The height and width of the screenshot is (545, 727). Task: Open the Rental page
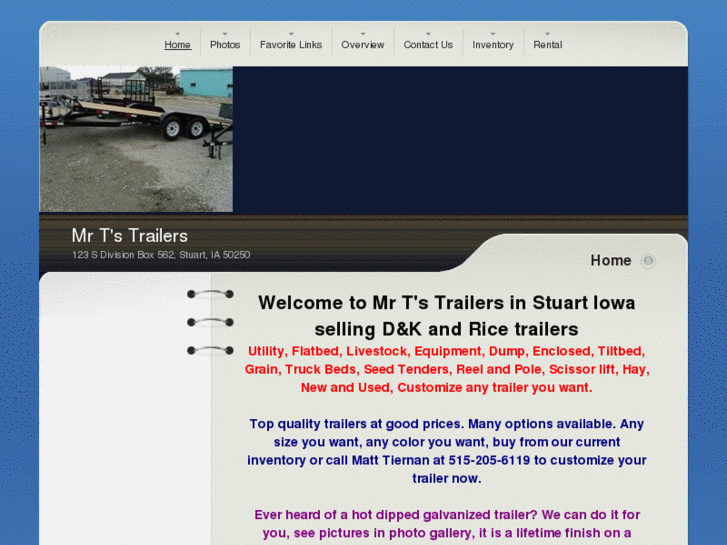[548, 45]
